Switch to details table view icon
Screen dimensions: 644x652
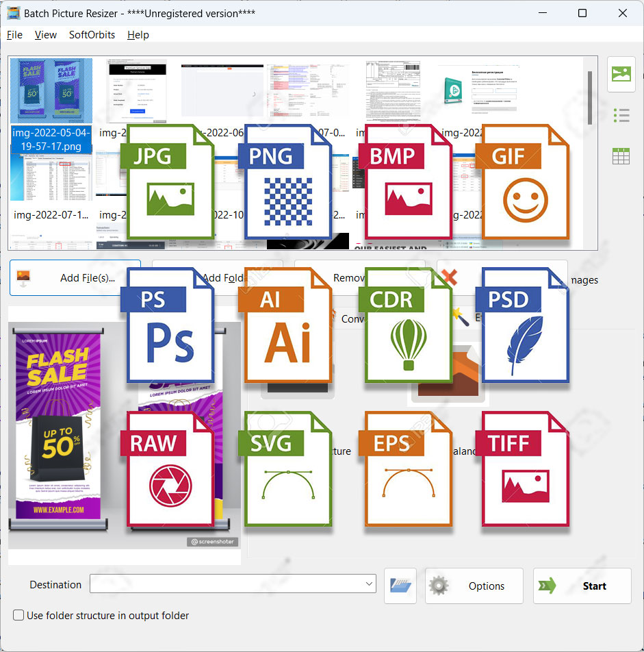click(x=621, y=156)
